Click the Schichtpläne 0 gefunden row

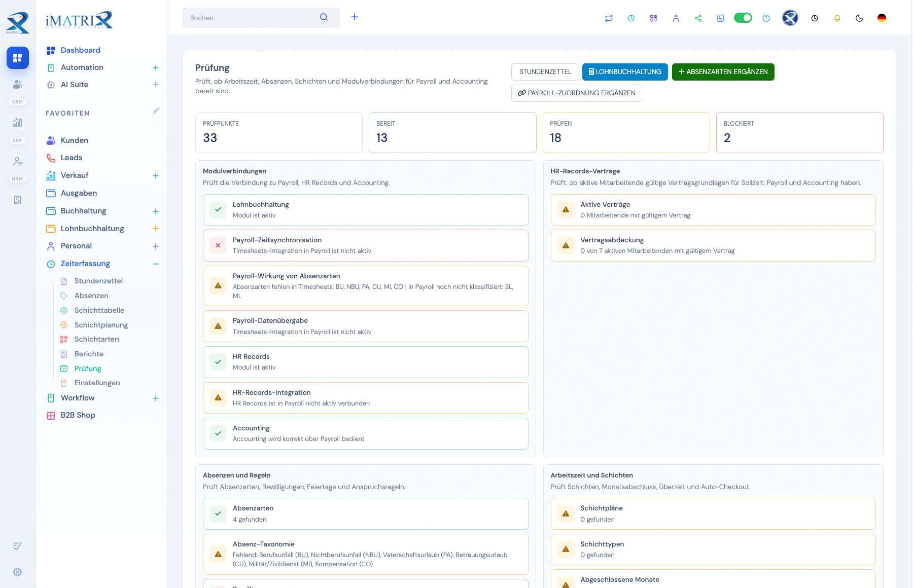[x=713, y=513]
